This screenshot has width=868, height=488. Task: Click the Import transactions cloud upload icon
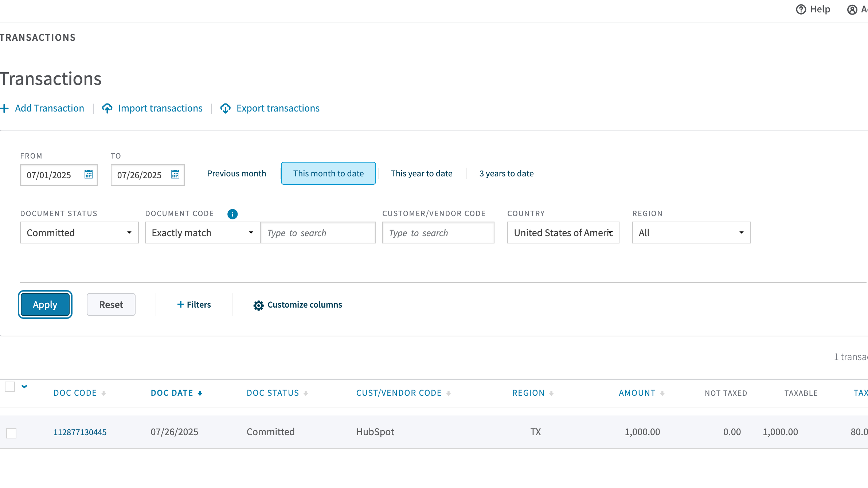(x=107, y=109)
